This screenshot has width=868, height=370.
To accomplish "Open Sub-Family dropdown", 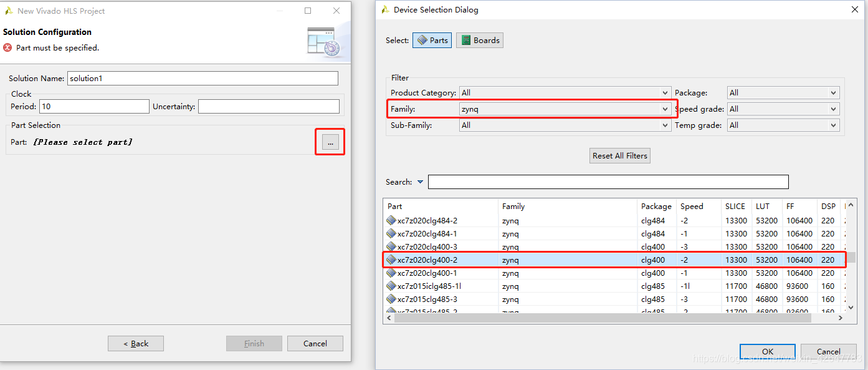I will (x=565, y=125).
